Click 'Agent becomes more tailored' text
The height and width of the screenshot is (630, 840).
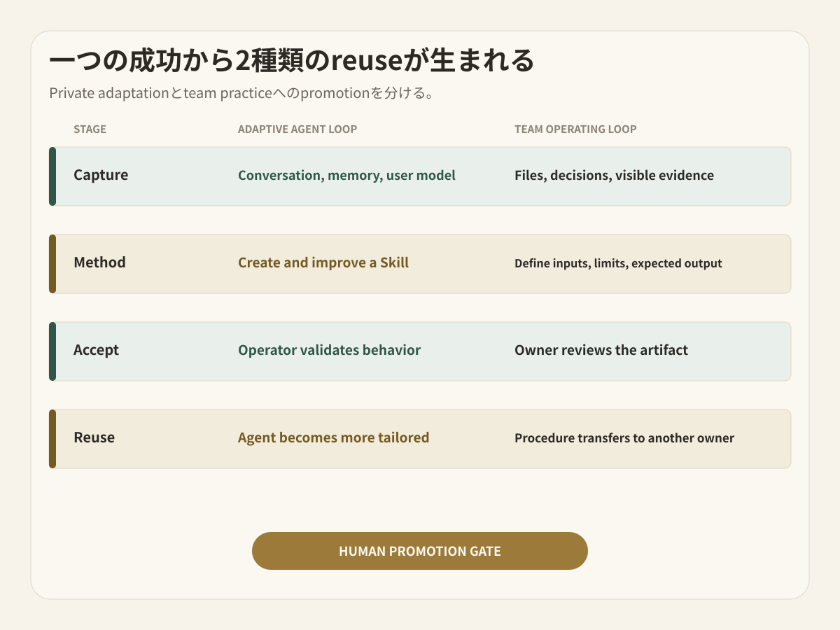click(333, 438)
